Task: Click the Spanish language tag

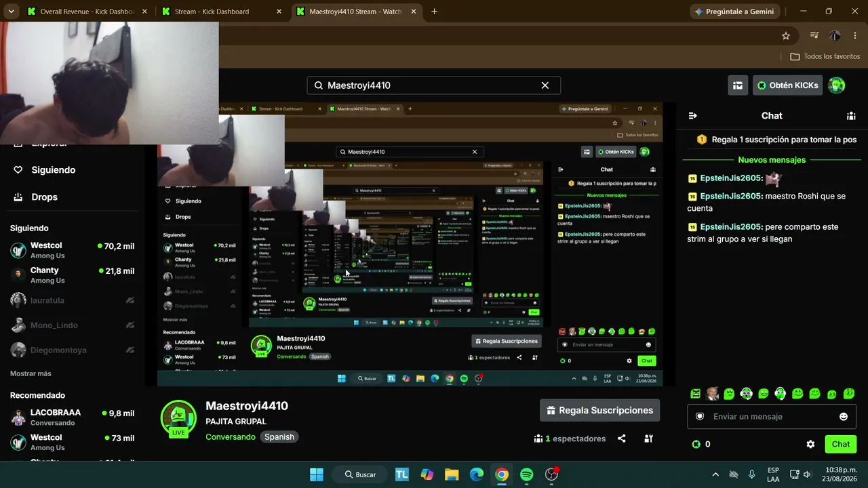Action: coord(279,437)
